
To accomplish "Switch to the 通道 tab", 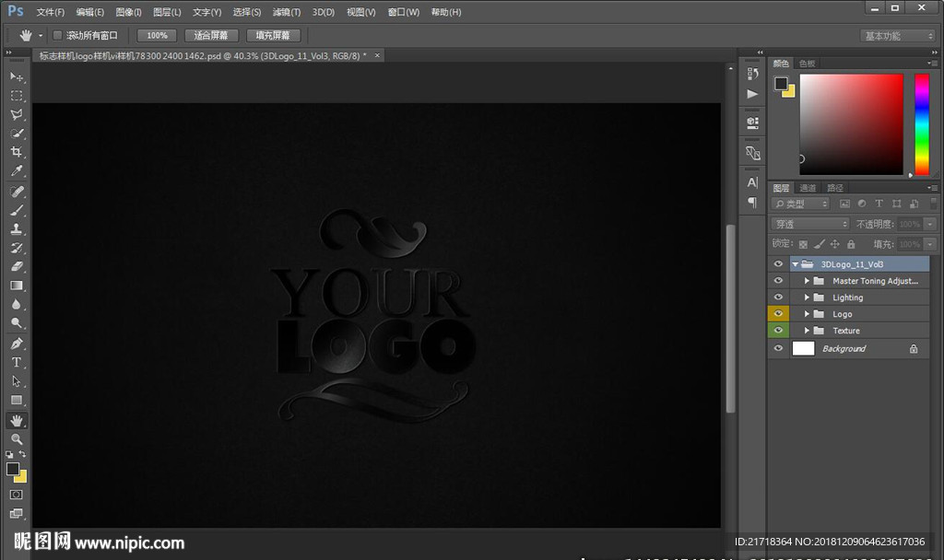I will (808, 188).
